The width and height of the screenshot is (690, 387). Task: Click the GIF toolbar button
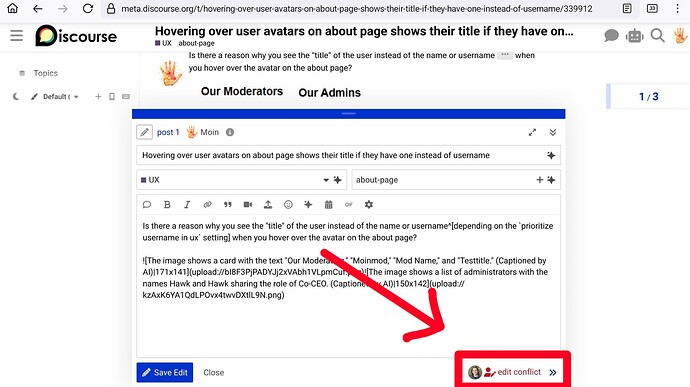pyautogui.click(x=349, y=204)
